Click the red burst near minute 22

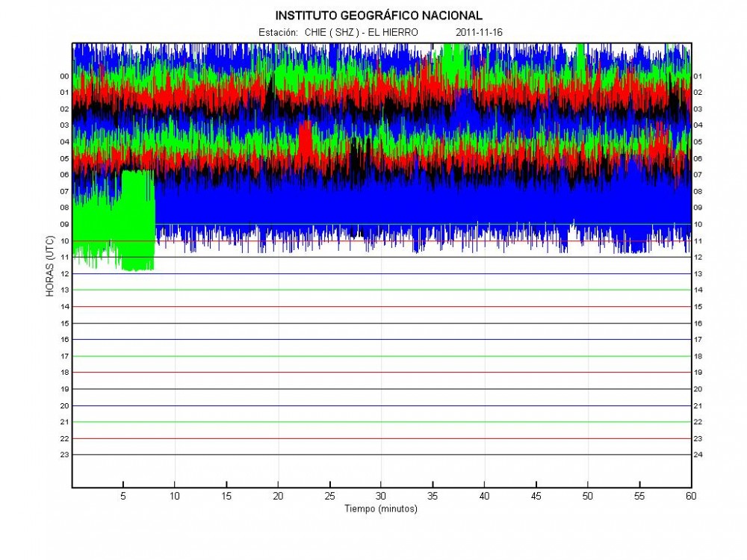pos(305,140)
